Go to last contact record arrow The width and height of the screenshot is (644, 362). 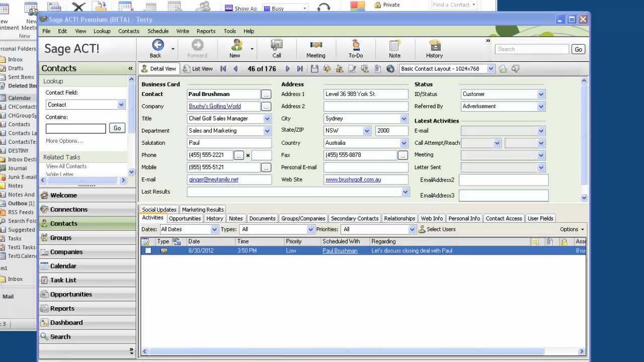(300, 69)
